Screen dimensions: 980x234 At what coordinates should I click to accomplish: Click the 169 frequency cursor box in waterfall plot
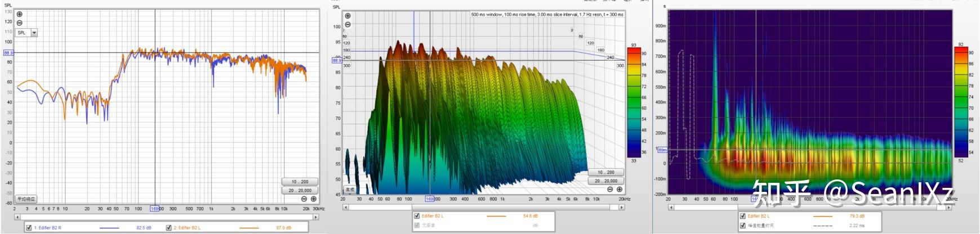click(430, 199)
